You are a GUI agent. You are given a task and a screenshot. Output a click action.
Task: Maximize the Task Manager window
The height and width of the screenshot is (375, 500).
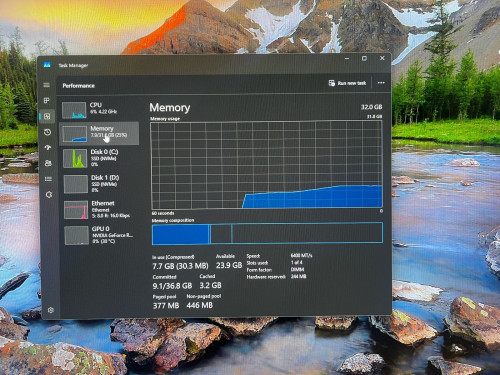coord(364,58)
